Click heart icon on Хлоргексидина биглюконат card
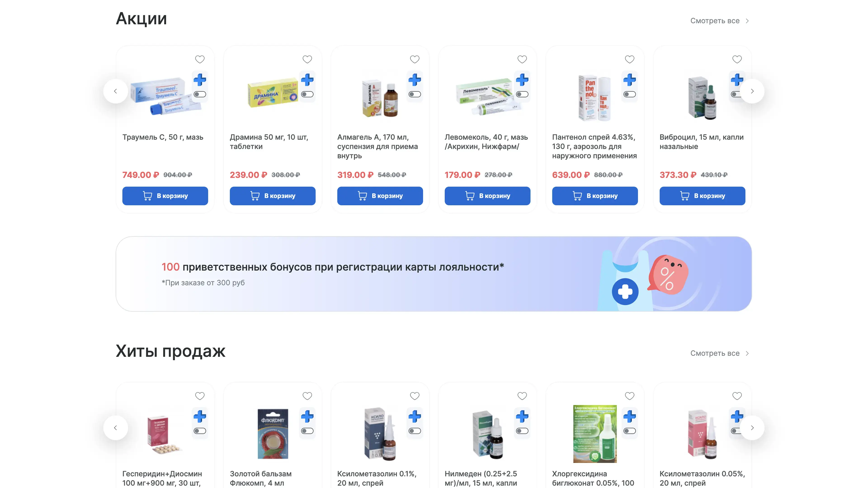 coord(630,396)
